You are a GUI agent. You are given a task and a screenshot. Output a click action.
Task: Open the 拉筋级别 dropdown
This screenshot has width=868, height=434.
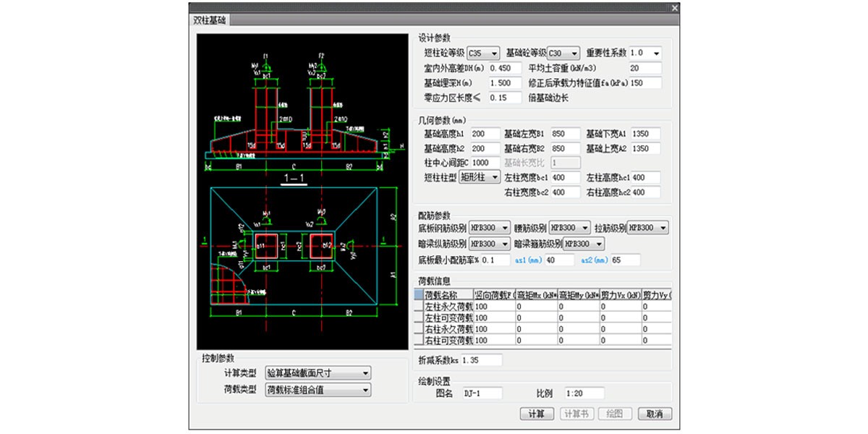[647, 228]
